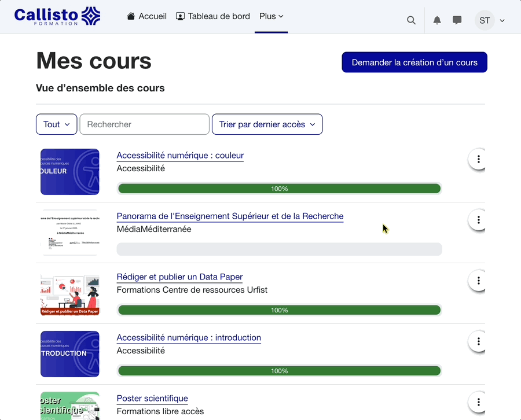Viewport: 521px width, 420px height.
Task: Click the MédiaMéditerranée category text
Action: tap(154, 229)
